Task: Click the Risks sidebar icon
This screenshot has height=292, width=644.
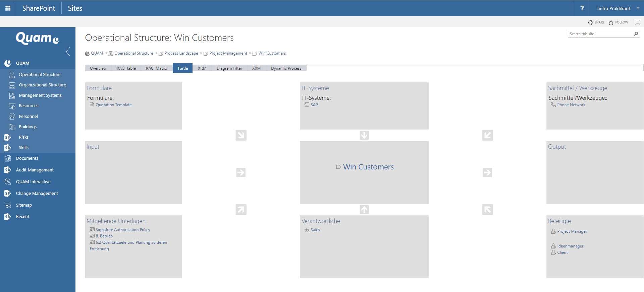Action: click(x=7, y=137)
